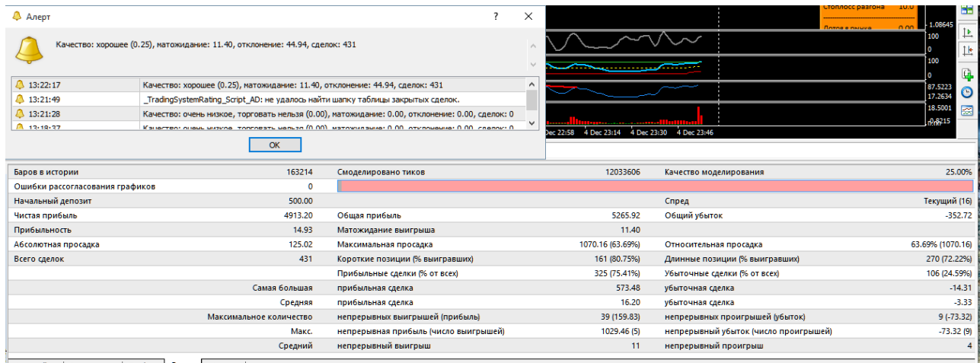Click the help question mark in the alert dialog
Viewport: 980px width, 363px height.
(x=496, y=16)
